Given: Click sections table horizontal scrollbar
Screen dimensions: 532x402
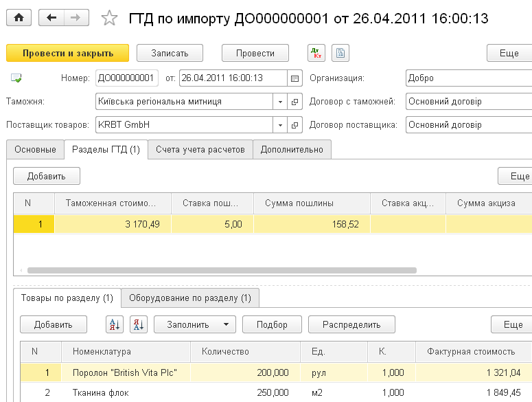Looking at the screenshot, I should click(x=222, y=270).
